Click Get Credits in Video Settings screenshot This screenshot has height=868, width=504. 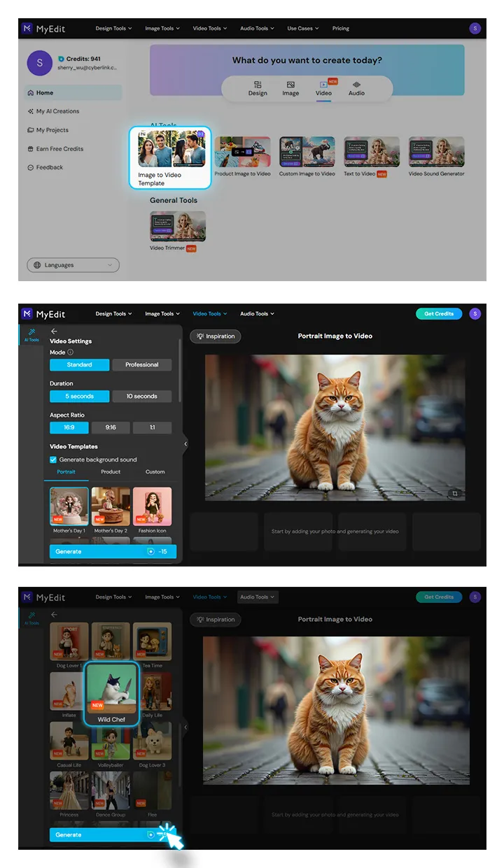tap(439, 314)
